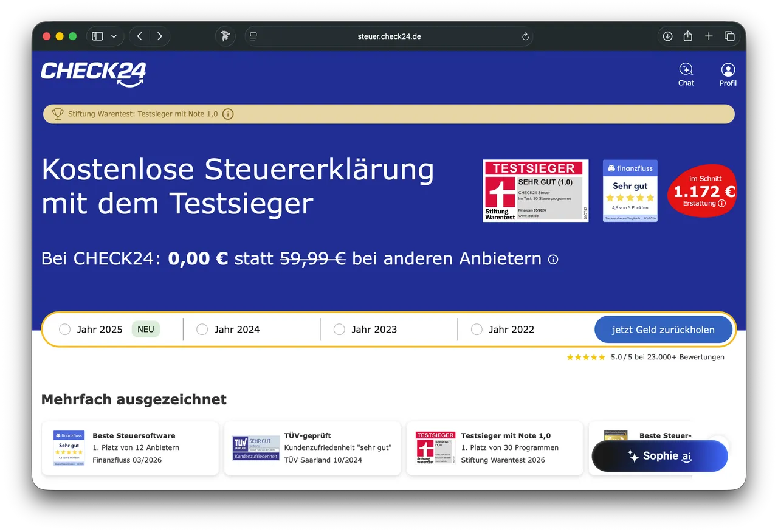
Task: Open the Chat icon
Action: click(x=686, y=74)
